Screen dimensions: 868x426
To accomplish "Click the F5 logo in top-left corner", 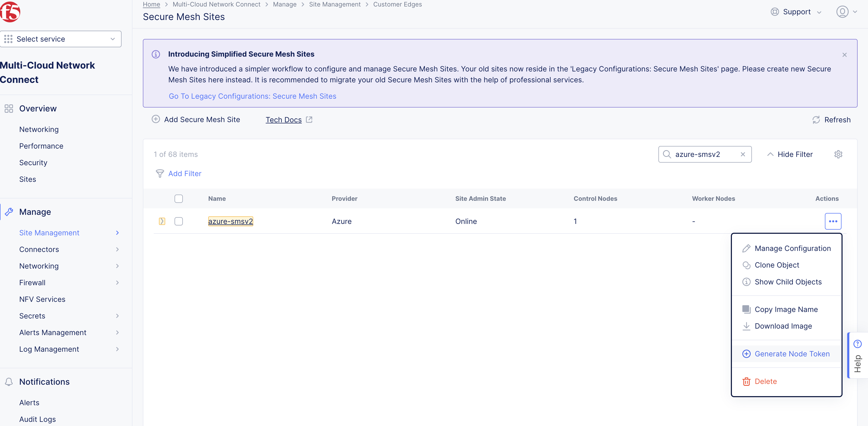I will [10, 12].
